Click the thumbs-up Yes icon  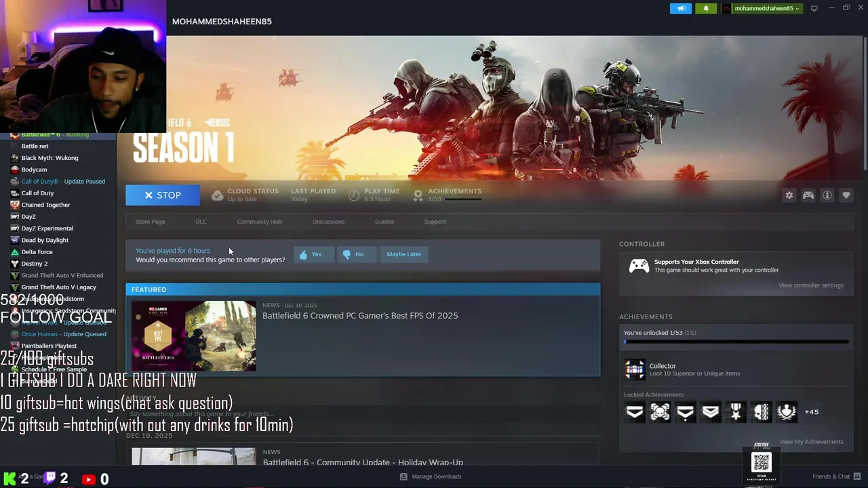pyautogui.click(x=303, y=254)
